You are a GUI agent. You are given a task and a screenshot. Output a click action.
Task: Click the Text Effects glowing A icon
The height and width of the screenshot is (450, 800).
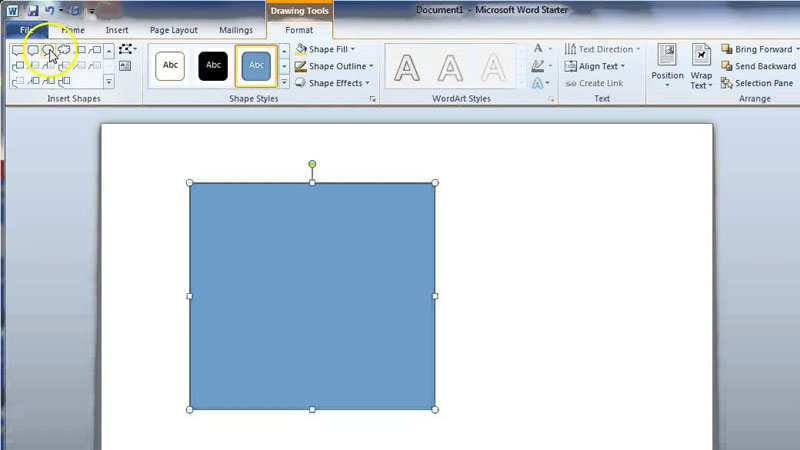pyautogui.click(x=538, y=83)
